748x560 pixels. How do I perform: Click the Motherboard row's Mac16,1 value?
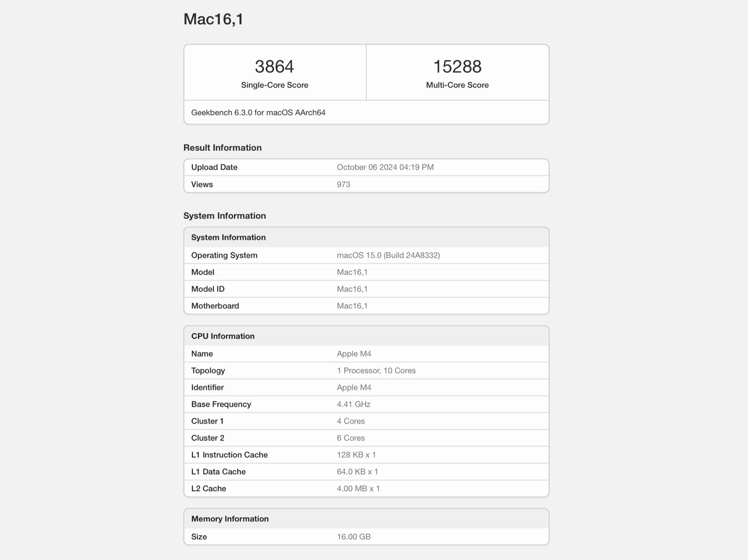[352, 306]
